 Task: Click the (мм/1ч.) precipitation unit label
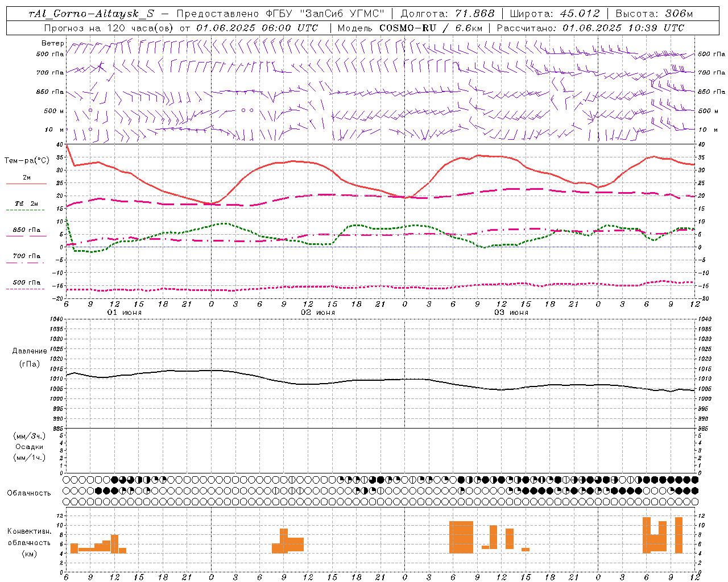[30, 458]
